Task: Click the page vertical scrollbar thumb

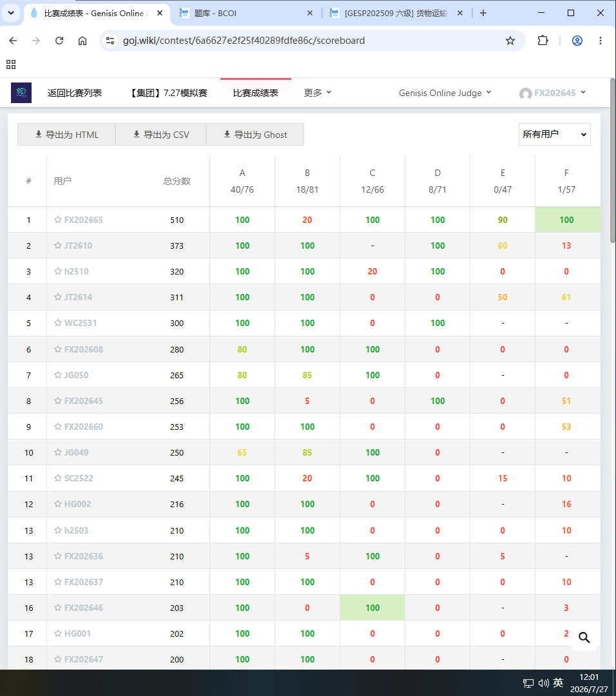Action: tap(612, 160)
